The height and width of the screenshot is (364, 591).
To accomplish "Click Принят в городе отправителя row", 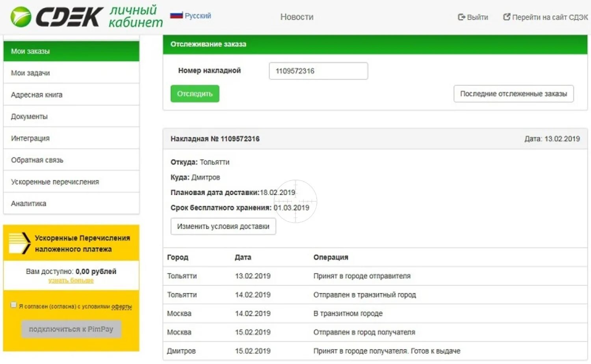I will [375, 276].
